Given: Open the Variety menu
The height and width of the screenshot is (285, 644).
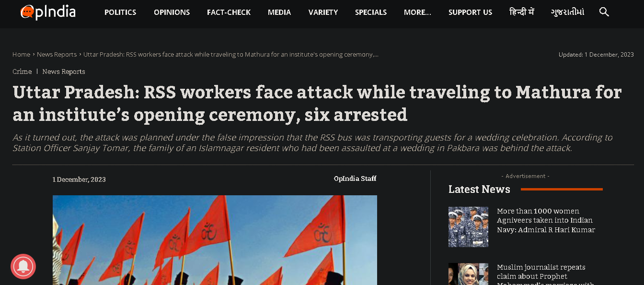Looking at the screenshot, I should click(x=323, y=12).
